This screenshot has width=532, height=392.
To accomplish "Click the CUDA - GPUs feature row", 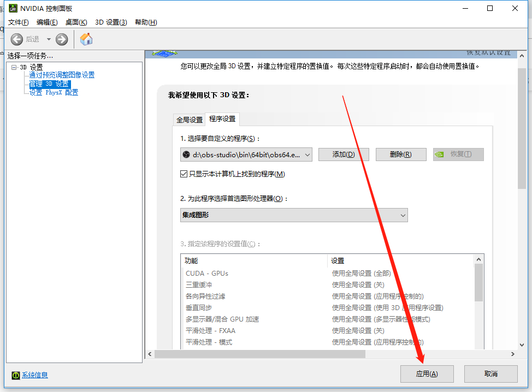I will click(327, 274).
